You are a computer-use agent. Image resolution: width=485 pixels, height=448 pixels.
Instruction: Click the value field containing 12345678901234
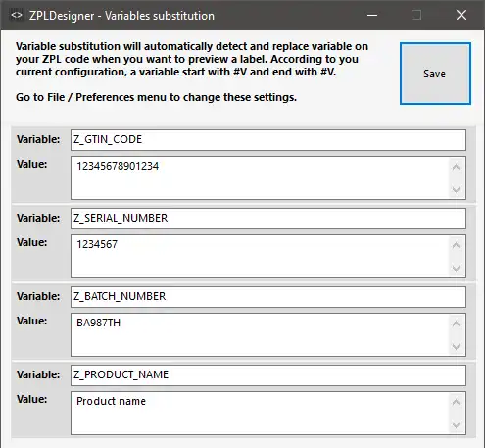[x=268, y=177]
